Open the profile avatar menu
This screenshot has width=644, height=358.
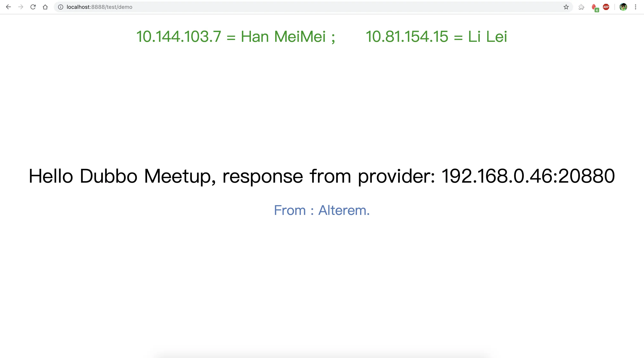pyautogui.click(x=623, y=7)
